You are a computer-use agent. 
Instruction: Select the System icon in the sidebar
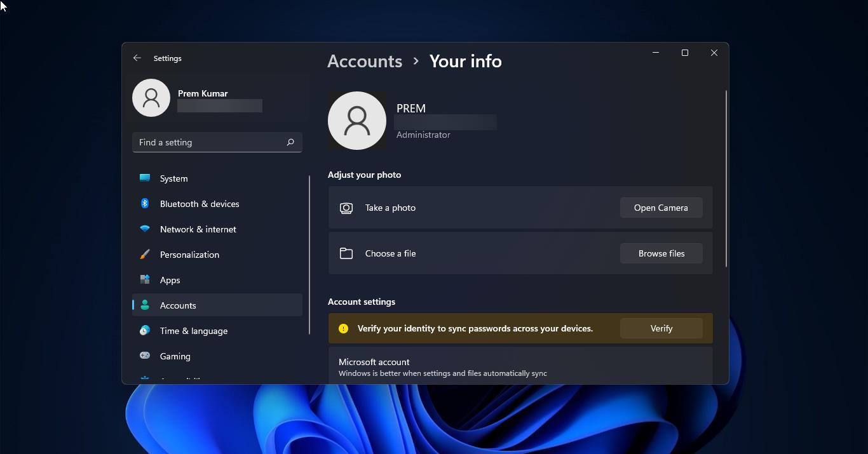[x=145, y=178]
